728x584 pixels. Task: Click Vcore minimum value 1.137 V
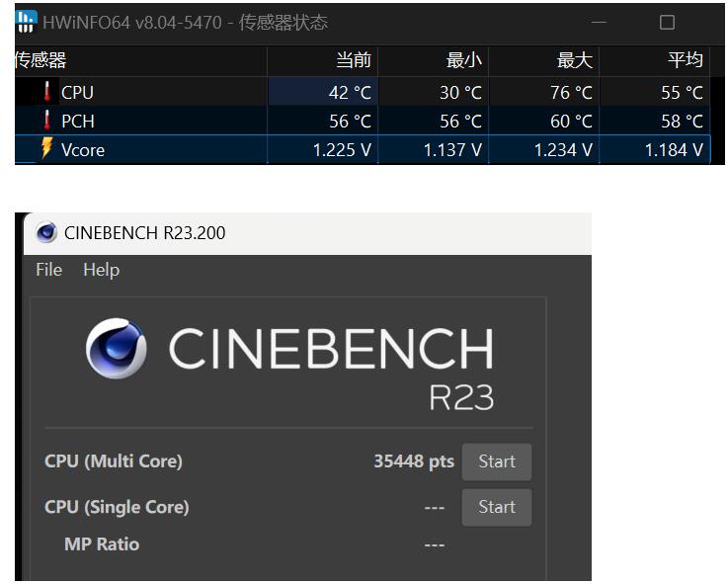[x=452, y=150]
